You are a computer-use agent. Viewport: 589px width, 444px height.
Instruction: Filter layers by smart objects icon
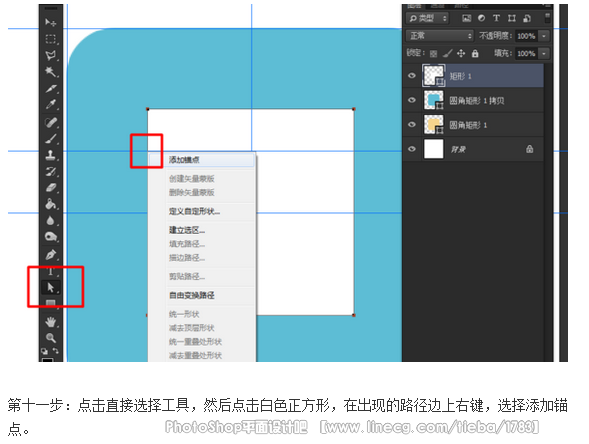pyautogui.click(x=527, y=18)
